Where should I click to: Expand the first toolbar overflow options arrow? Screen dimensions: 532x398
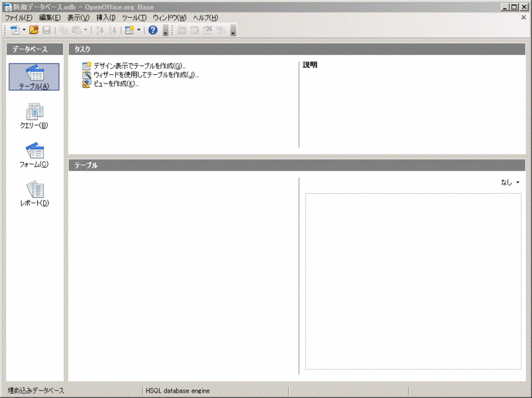tap(166, 31)
